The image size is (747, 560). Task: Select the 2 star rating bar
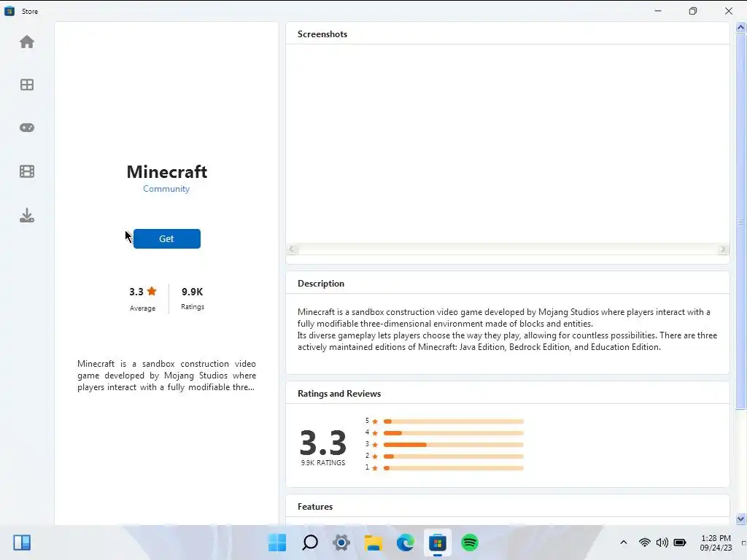point(454,456)
